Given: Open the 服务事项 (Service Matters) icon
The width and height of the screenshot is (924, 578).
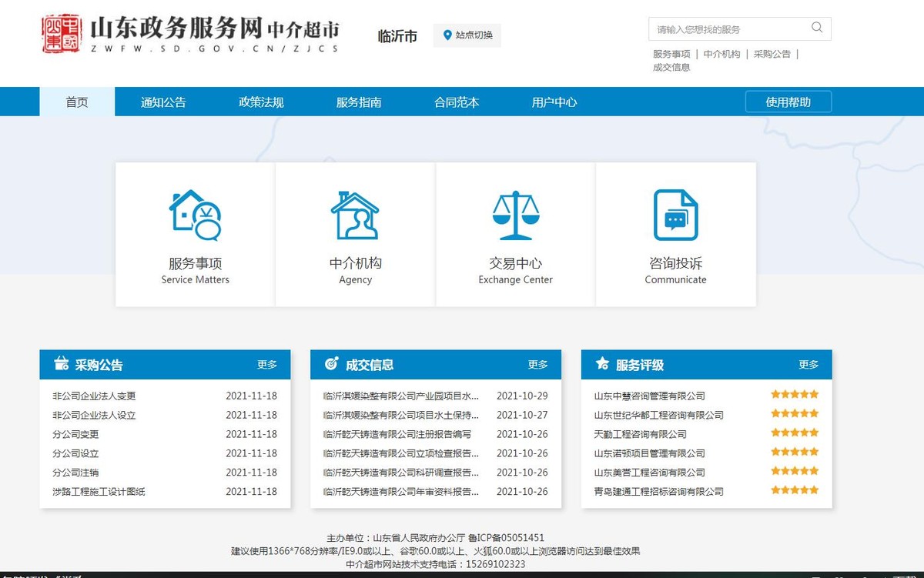Looking at the screenshot, I should click(x=194, y=215).
